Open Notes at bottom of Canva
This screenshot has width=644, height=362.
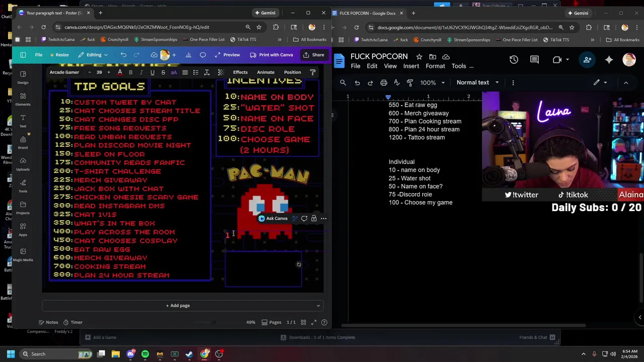[48, 322]
